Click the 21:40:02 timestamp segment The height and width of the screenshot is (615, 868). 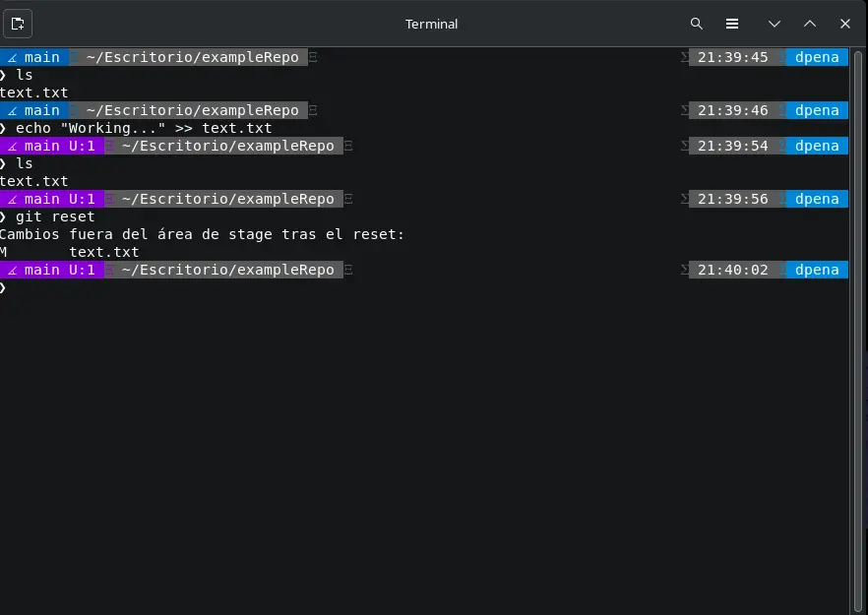point(732,269)
